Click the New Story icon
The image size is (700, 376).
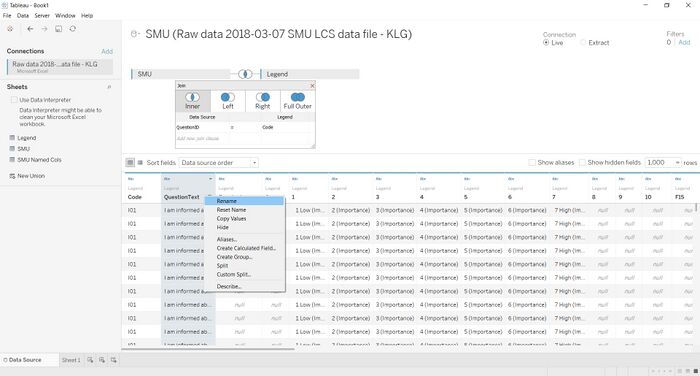coord(114,360)
